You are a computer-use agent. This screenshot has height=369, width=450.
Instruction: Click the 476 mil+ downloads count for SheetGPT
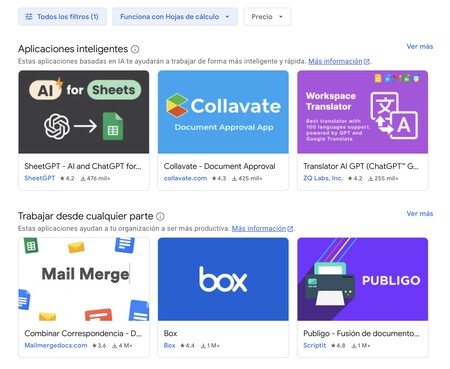coord(95,178)
